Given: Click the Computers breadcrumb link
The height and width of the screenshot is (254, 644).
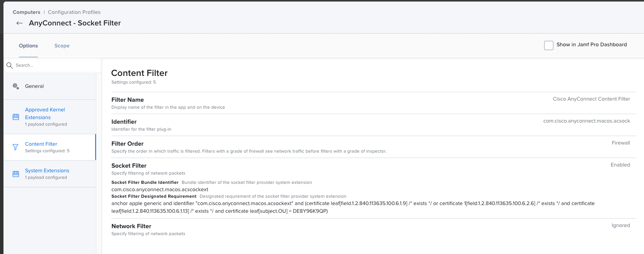Looking at the screenshot, I should 26,12.
